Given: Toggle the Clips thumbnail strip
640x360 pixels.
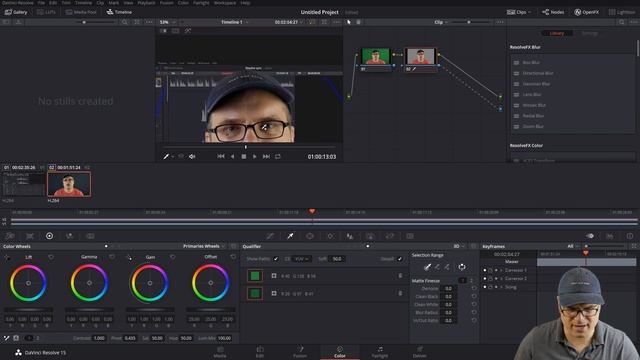Looking at the screenshot, I should pos(518,12).
